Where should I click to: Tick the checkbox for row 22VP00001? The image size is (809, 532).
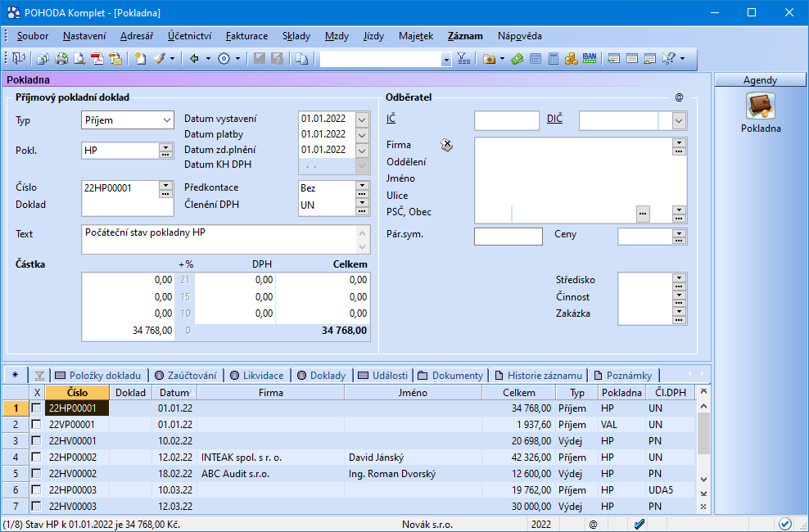tap(36, 424)
